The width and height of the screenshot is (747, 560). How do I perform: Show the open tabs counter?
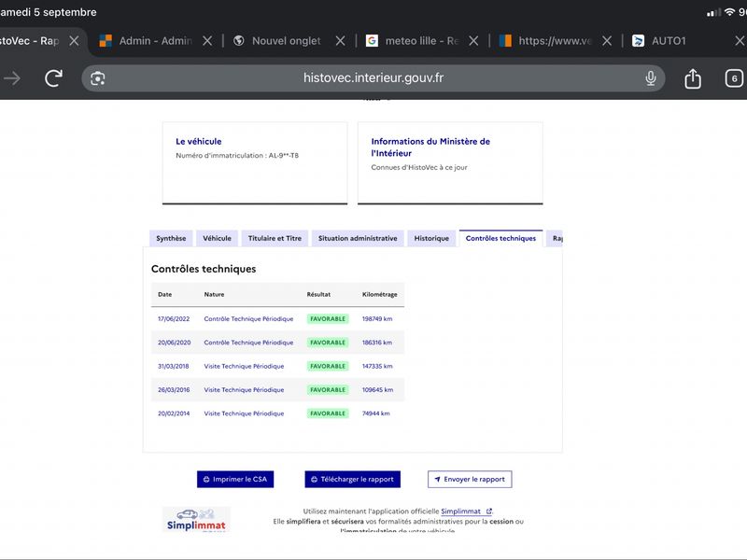click(x=734, y=78)
